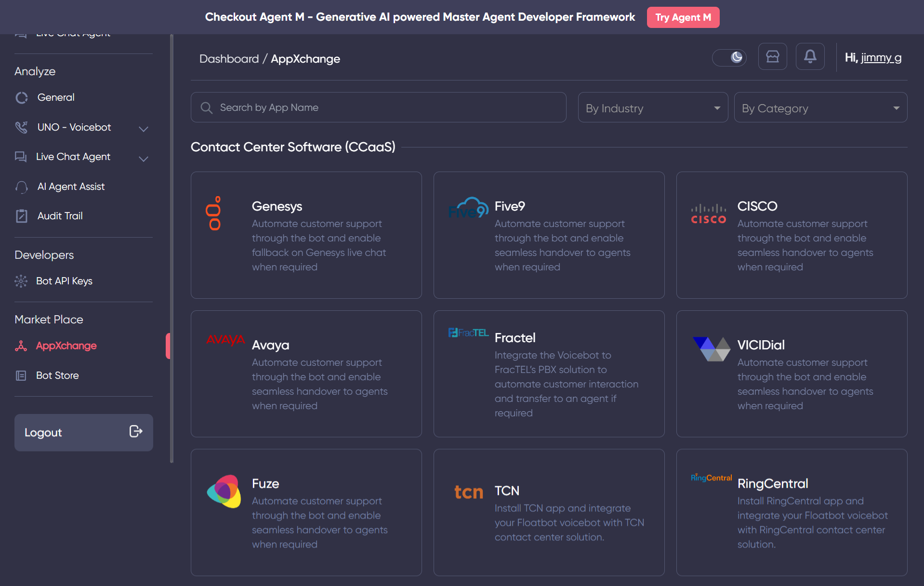924x586 pixels.
Task: Click the UNO Voicebot phone icon
Action: [x=22, y=127]
